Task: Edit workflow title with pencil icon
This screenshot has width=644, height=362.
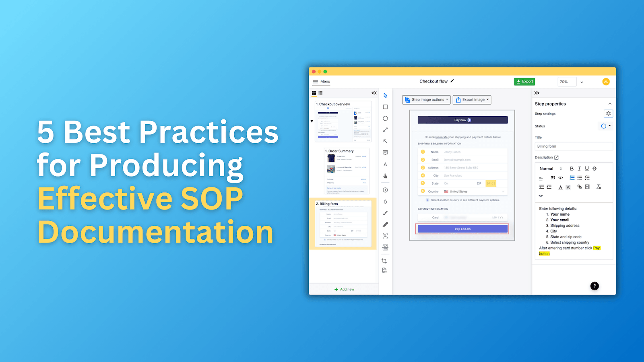Action: pos(452,81)
